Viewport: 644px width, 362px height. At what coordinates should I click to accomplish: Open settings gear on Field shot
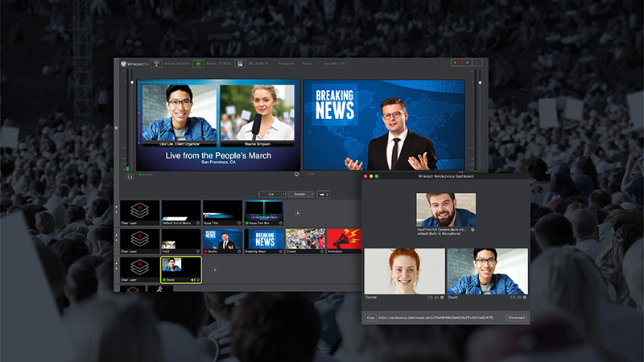click(198, 252)
